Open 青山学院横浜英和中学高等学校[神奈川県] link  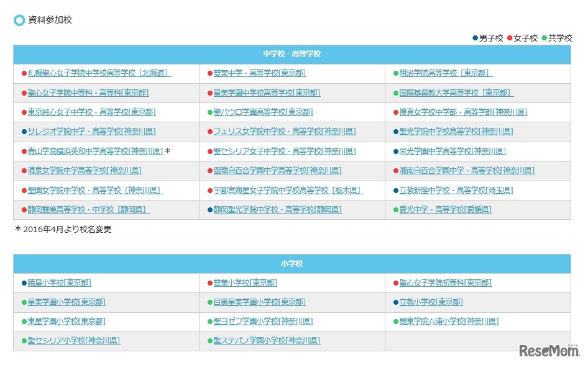[95, 151]
